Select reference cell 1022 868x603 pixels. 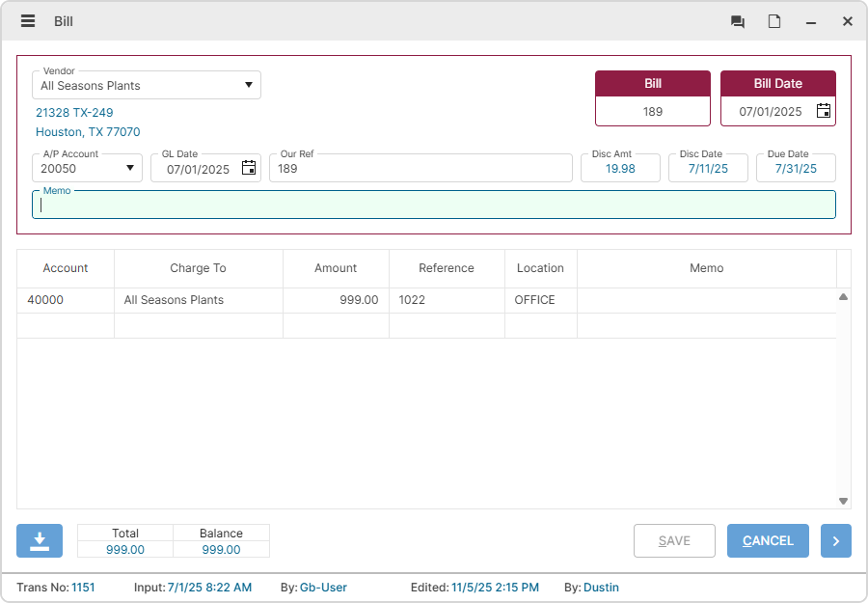[447, 300]
